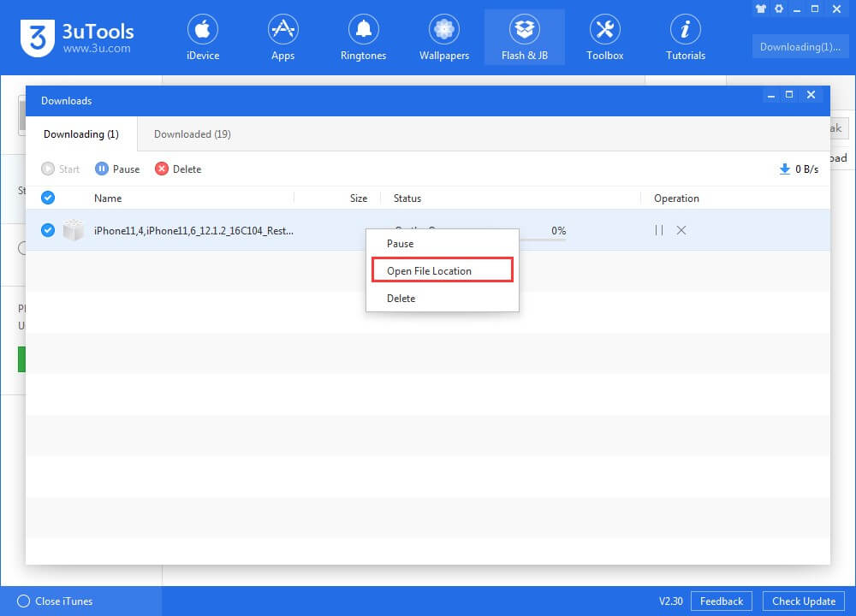Click the Check Update button
Screen dimensions: 856x616
804,601
